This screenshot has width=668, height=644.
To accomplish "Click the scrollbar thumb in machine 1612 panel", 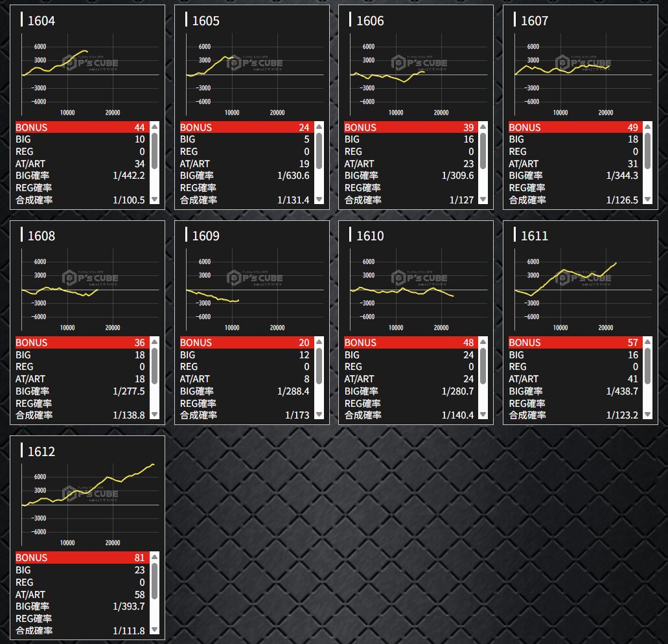I will [155, 581].
